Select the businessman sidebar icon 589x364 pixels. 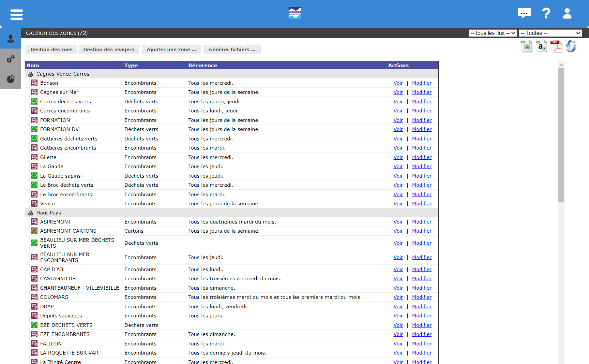point(10,39)
